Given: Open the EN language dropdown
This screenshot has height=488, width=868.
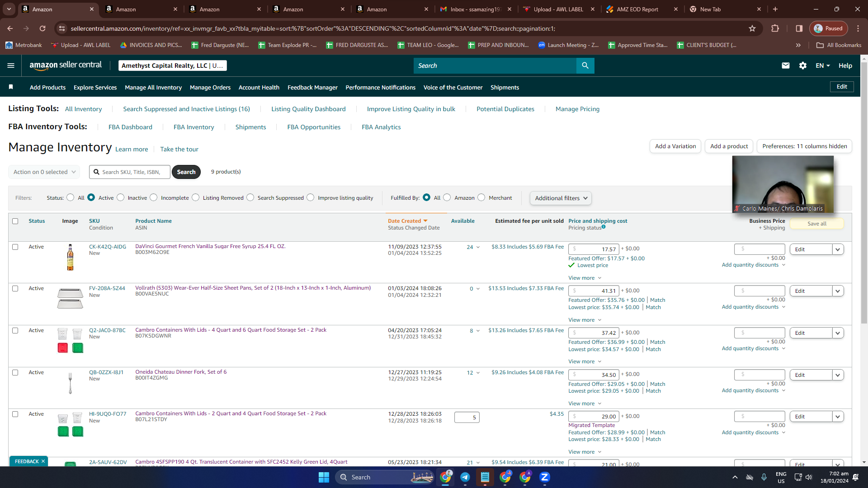Looking at the screenshot, I should (823, 66).
